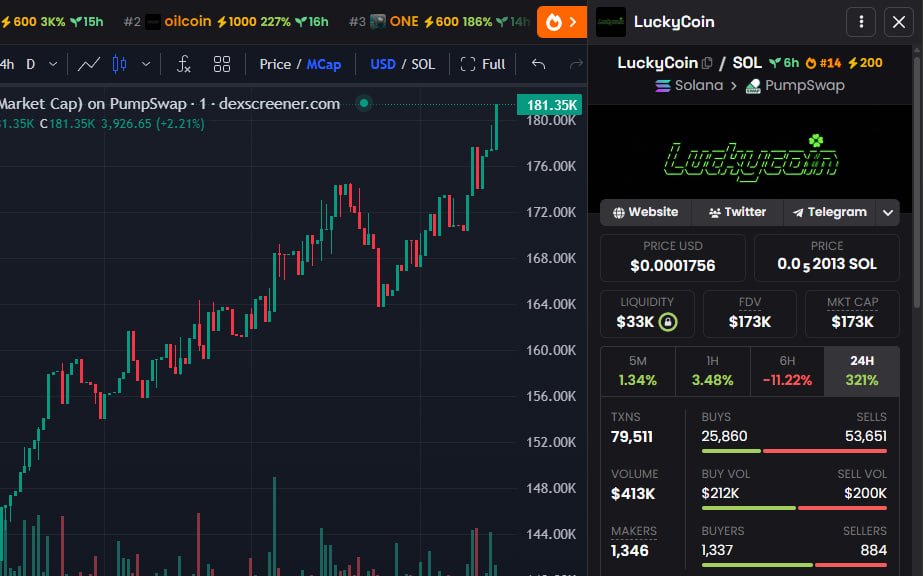Select the candlestick chart type icon
The image size is (923, 576).
coord(119,64)
